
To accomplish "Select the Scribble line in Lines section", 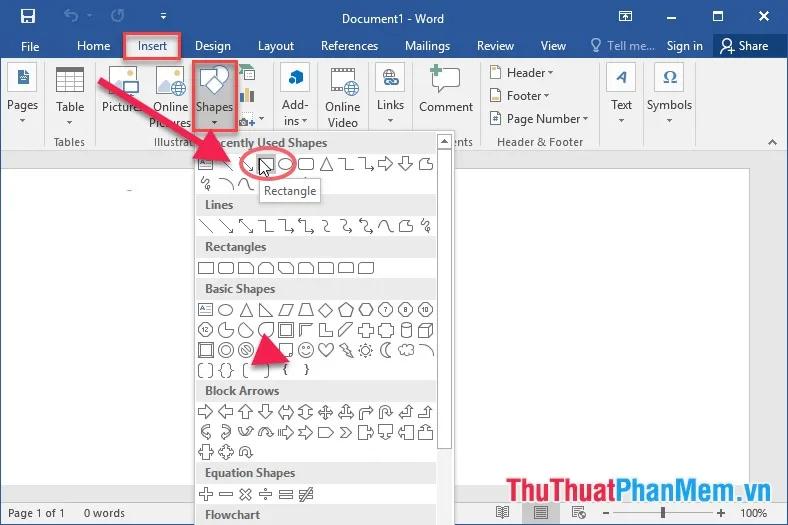I will click(426, 226).
